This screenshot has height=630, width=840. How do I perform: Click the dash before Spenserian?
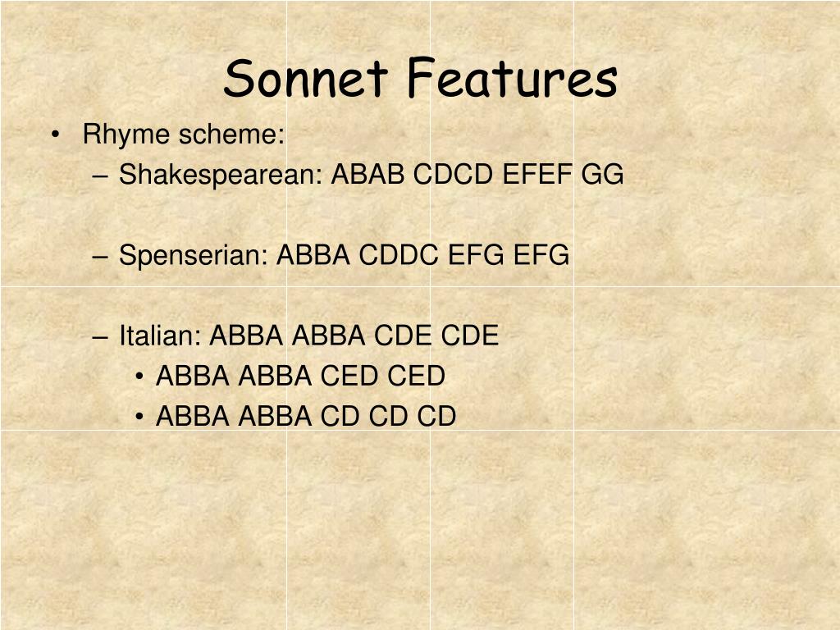coord(100,257)
